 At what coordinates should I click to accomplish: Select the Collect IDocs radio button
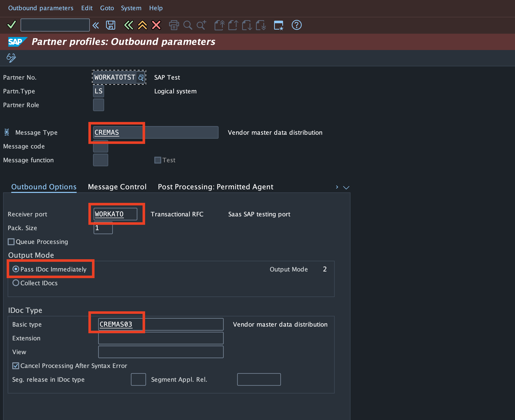(x=16, y=283)
